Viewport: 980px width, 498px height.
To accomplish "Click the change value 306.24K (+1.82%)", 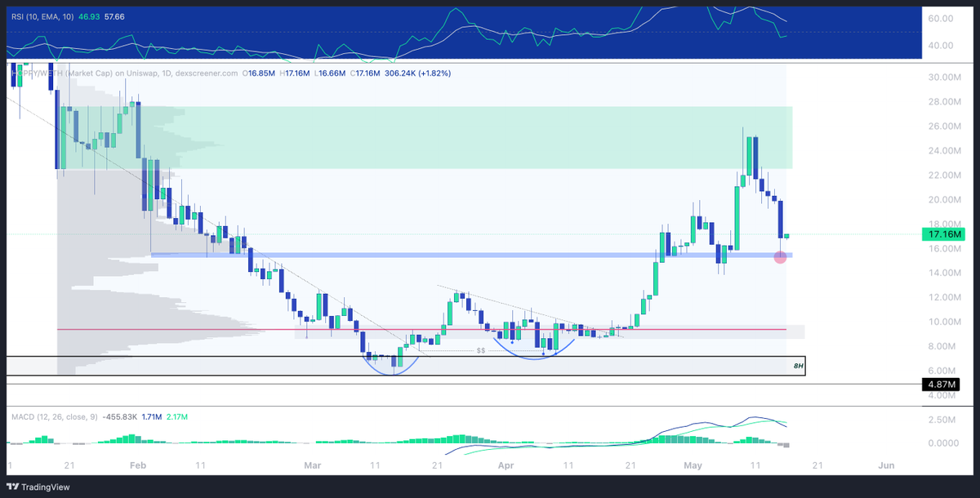I will coord(416,73).
